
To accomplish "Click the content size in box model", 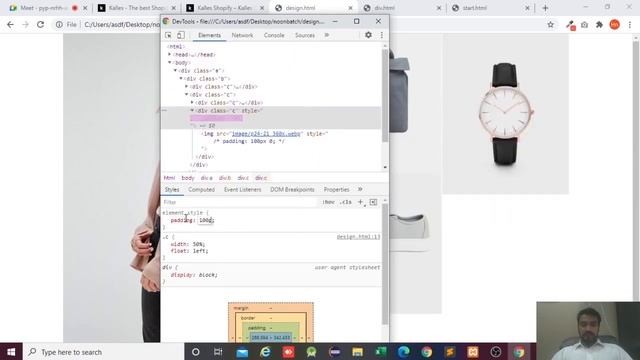I will click(x=271, y=338).
